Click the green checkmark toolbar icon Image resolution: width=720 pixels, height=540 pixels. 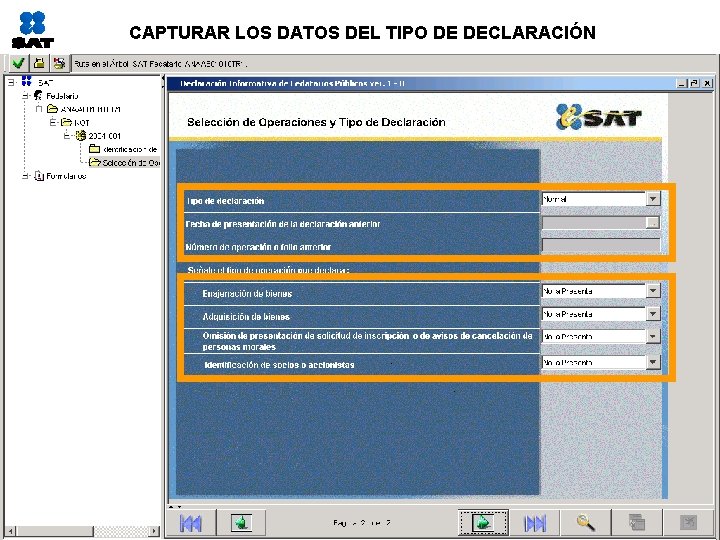click(18, 63)
